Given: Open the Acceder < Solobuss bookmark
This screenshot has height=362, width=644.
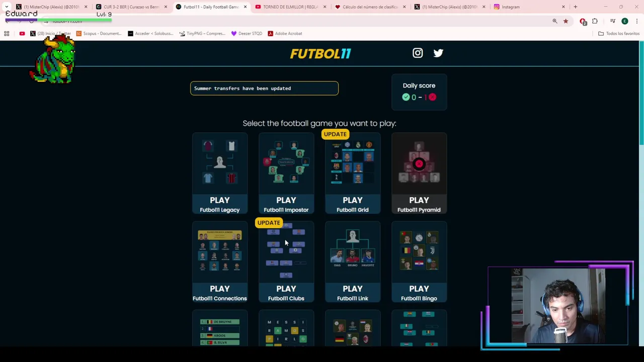Looking at the screenshot, I should pos(150,34).
